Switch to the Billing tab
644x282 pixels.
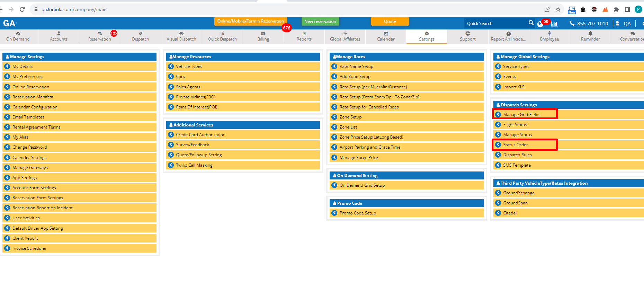[263, 36]
